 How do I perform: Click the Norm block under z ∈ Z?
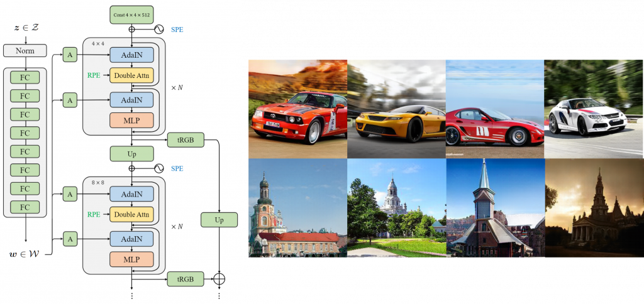coord(25,50)
